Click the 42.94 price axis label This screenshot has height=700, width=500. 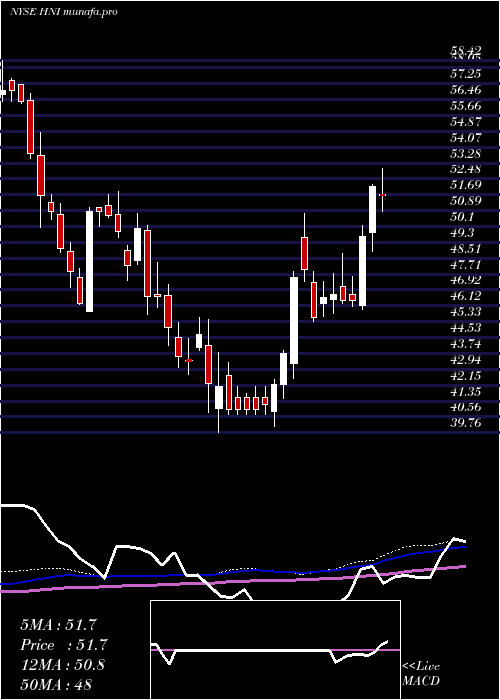click(466, 359)
